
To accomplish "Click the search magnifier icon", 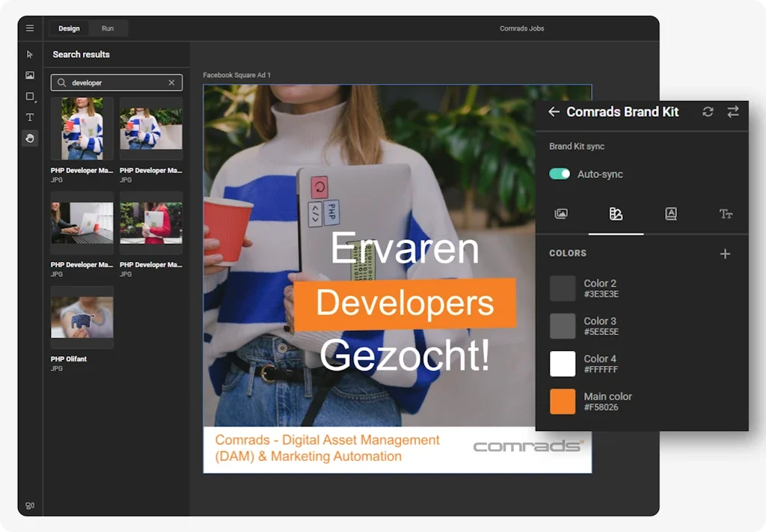I will point(61,82).
